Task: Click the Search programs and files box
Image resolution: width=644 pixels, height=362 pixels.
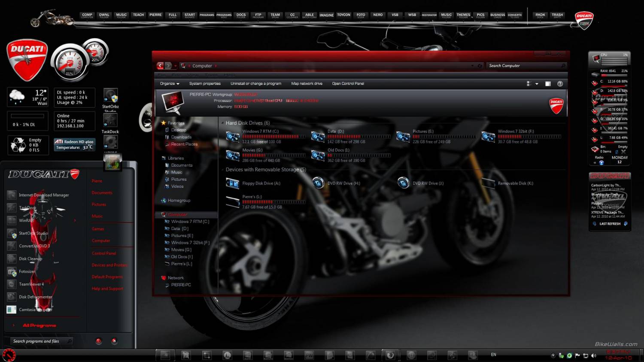Action: (42, 341)
